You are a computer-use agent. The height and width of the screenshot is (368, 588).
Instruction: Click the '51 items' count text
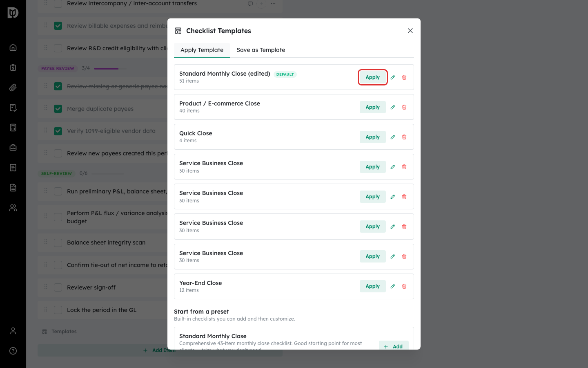point(189,81)
